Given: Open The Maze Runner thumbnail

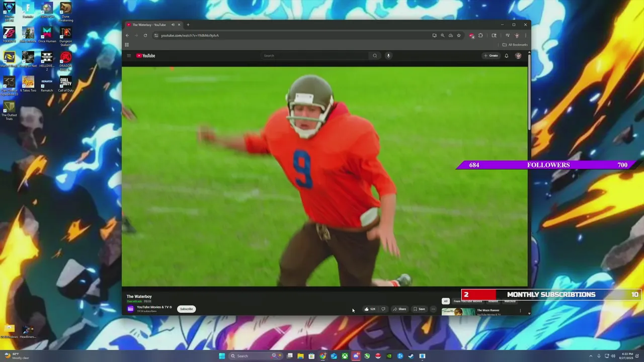Looking at the screenshot, I should tap(458, 311).
